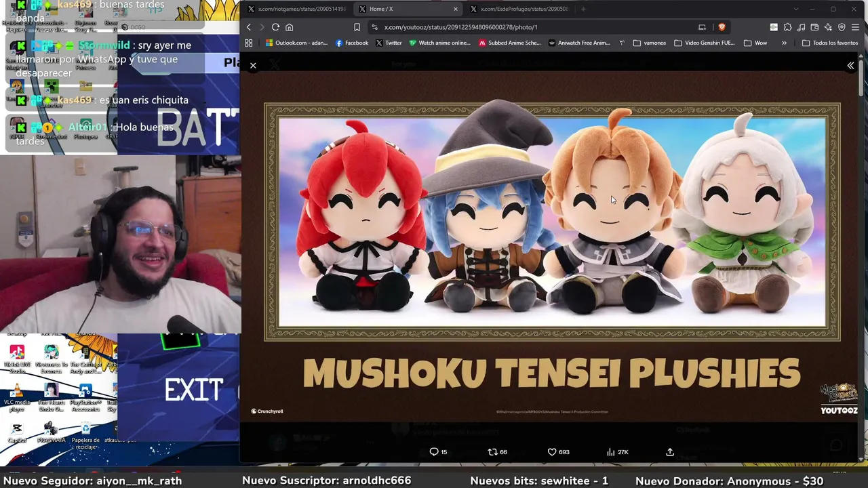
Task: Open the browser extensions puzzle icon
Action: [787, 27]
